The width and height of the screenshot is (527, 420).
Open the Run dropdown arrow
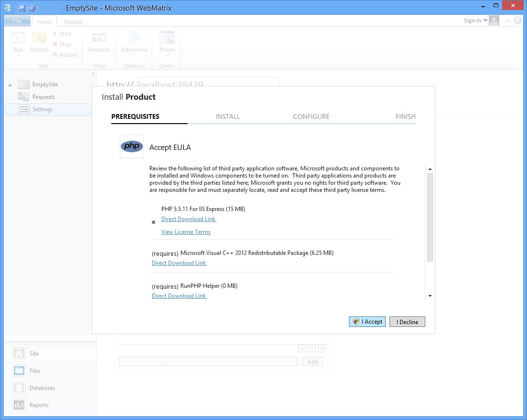coord(19,56)
